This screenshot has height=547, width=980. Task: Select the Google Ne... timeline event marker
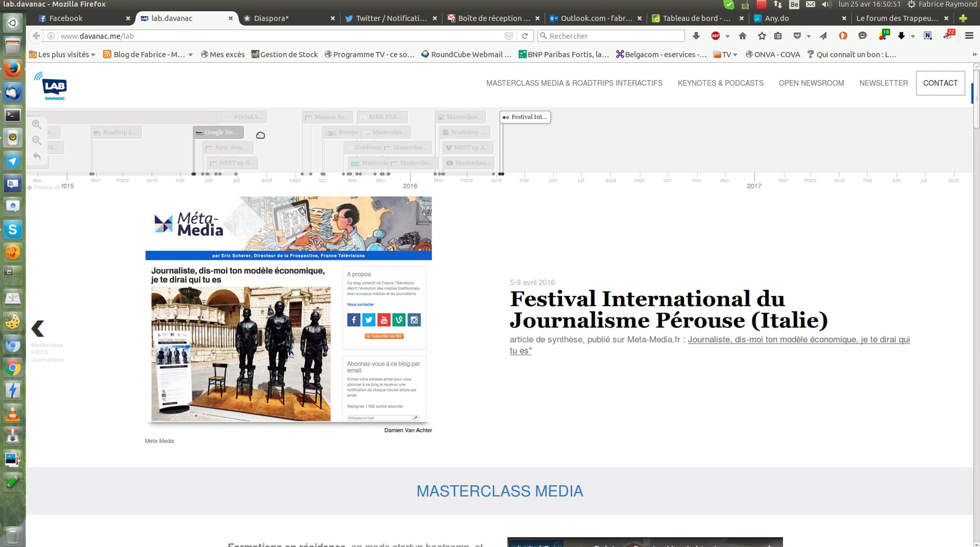(x=218, y=132)
